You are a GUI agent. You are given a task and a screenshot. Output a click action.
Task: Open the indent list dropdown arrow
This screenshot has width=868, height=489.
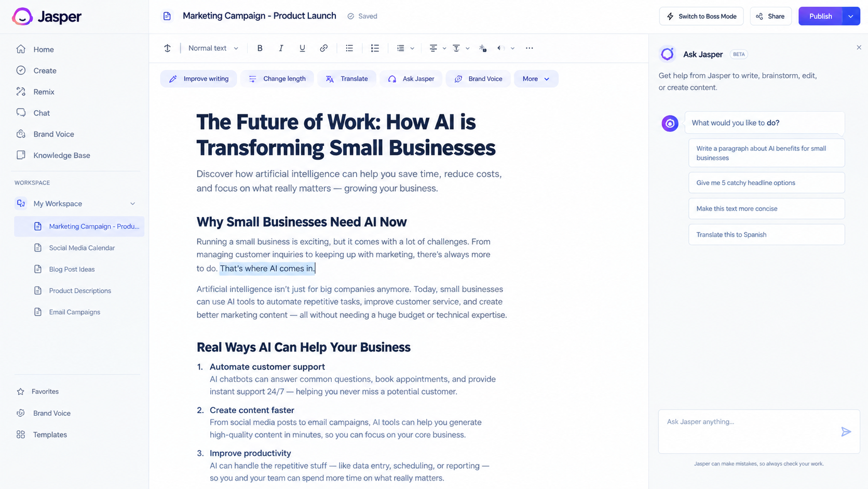412,48
